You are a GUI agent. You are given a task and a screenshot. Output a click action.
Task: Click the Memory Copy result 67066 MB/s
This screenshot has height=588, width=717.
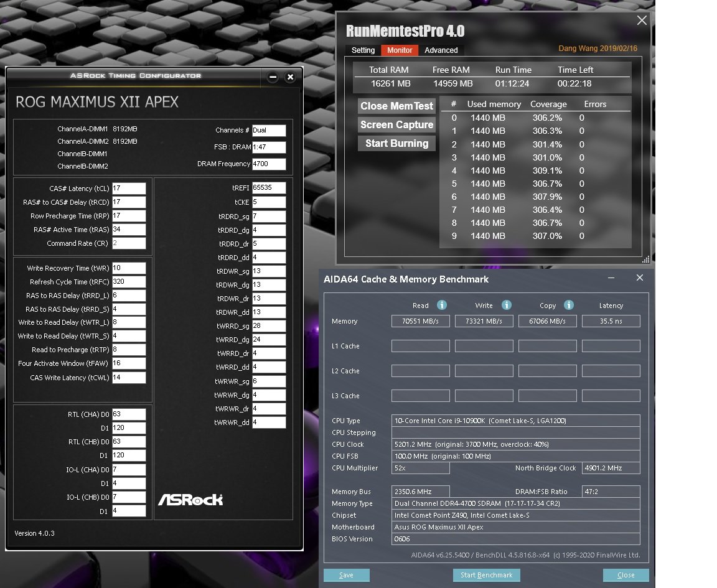pos(547,321)
